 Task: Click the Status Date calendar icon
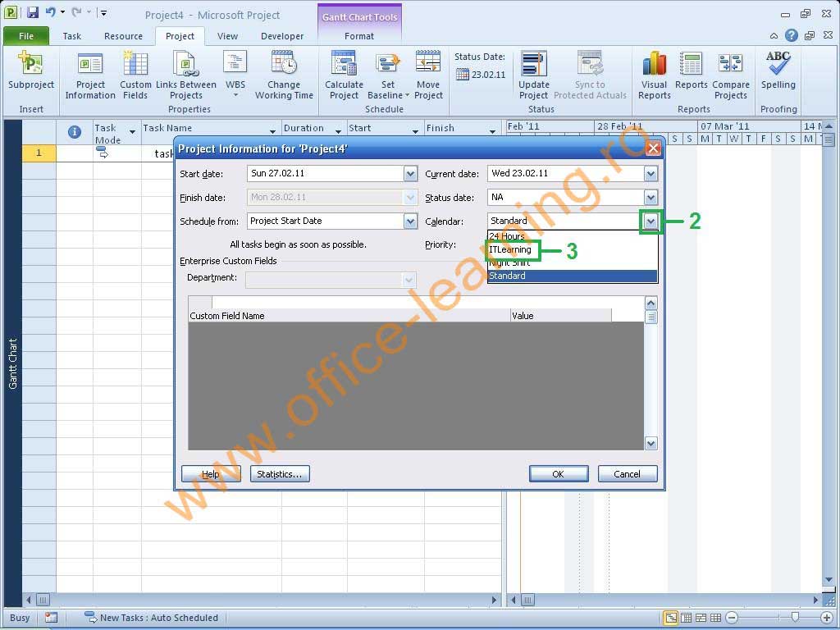[x=463, y=75]
